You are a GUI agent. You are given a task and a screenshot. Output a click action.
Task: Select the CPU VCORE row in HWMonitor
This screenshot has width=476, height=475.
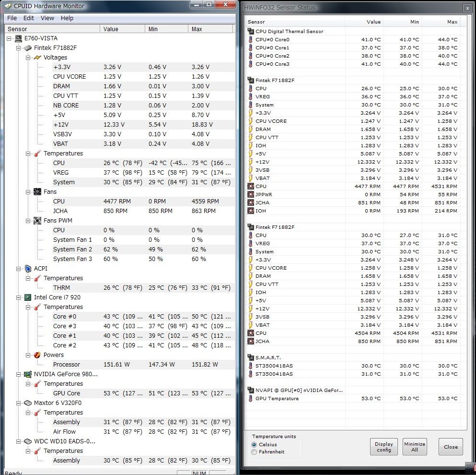70,77
